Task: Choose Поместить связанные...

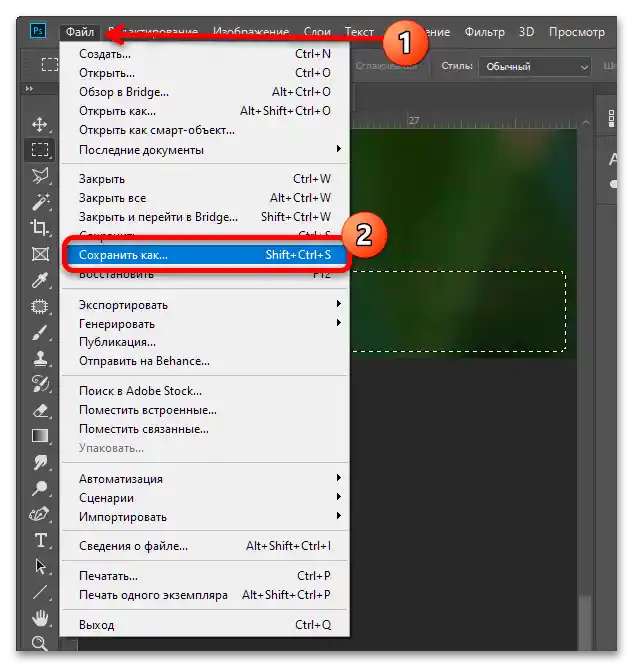Action: 205,429
